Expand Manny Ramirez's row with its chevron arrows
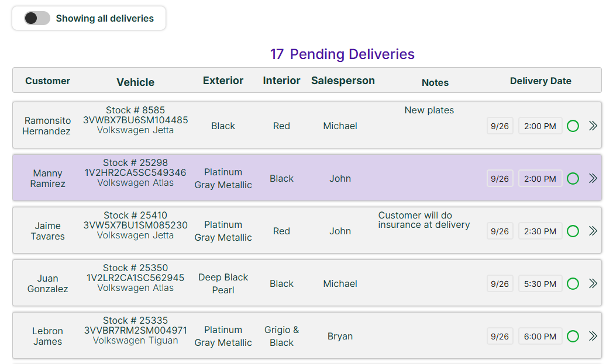This screenshot has width=613, height=364. point(593,178)
